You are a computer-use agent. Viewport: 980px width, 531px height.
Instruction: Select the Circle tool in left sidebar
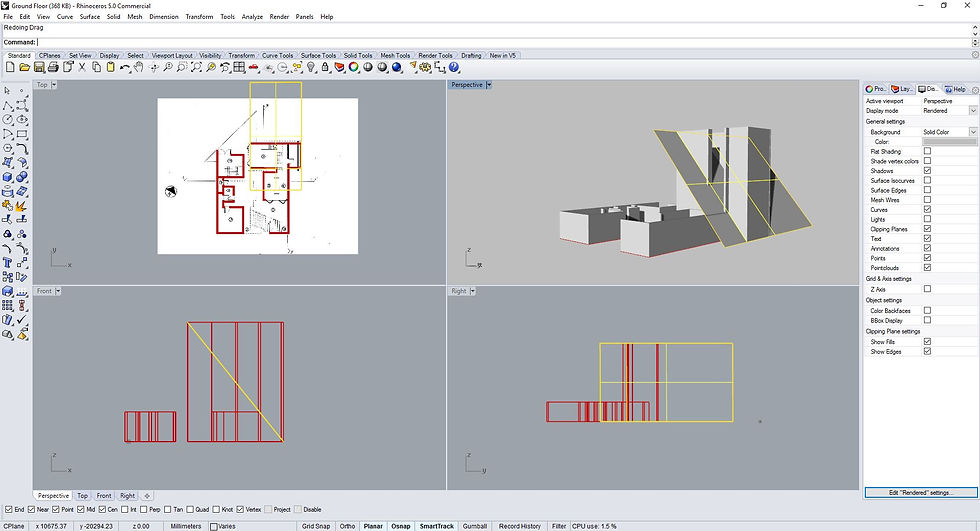(x=8, y=119)
